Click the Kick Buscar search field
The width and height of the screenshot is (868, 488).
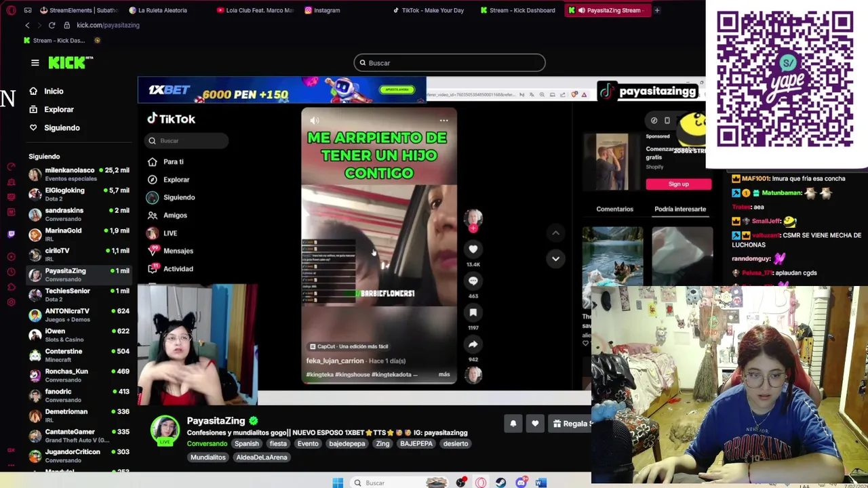[449, 63]
